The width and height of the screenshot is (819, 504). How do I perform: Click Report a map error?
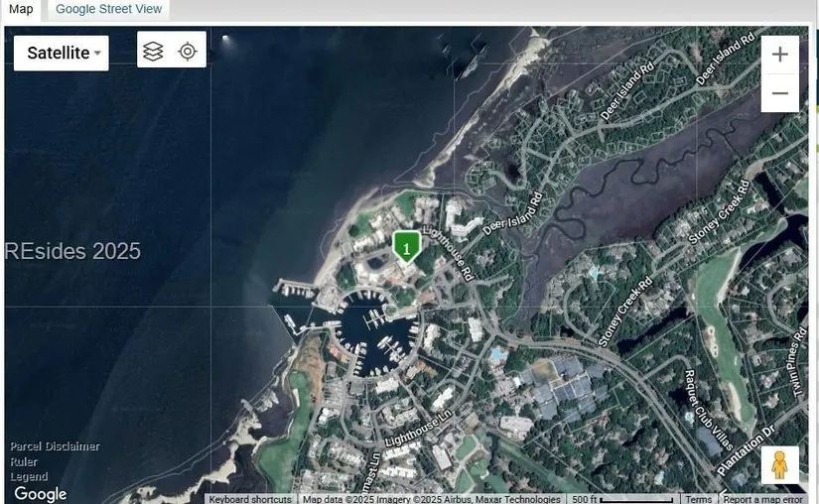[762, 499]
